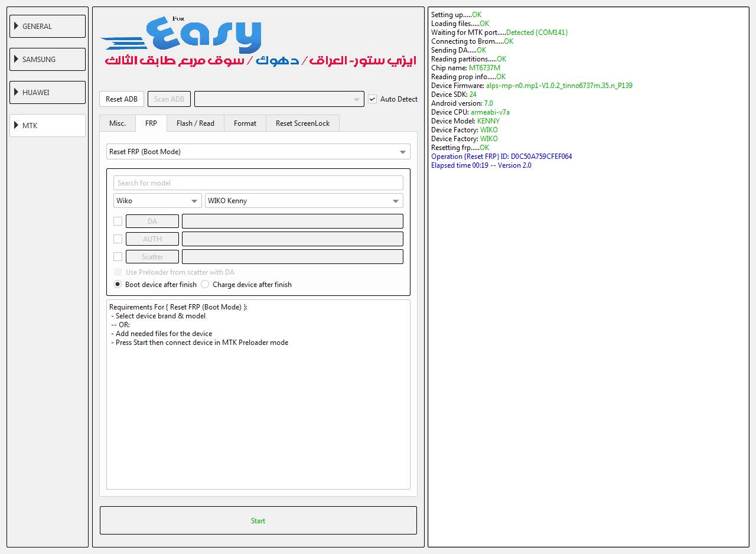Click the Operation {Reset FRP} ID line
This screenshot has width=756, height=554.
[x=501, y=157]
